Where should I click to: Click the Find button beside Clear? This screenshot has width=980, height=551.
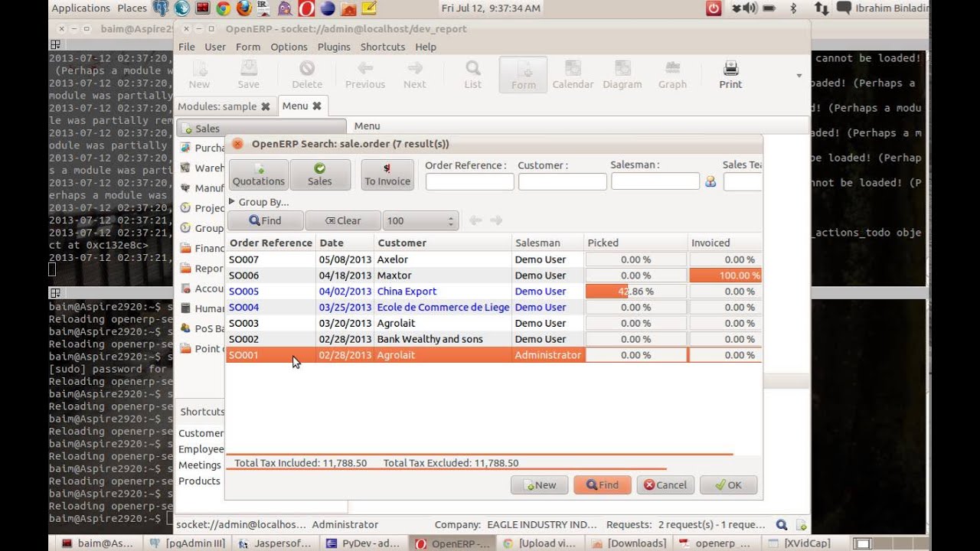[266, 220]
